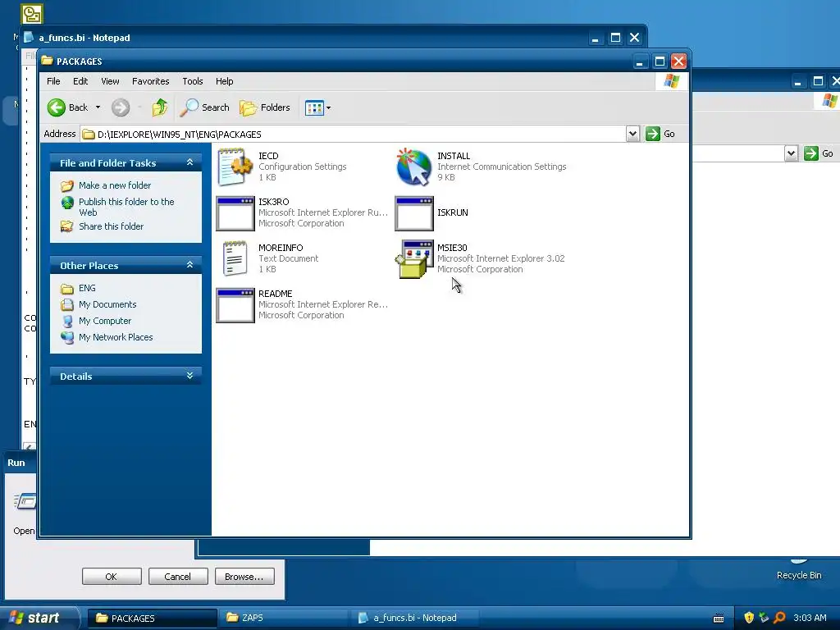Viewport: 840px width, 630px height.
Task: Select the INSTALL globe icon
Action: (413, 167)
